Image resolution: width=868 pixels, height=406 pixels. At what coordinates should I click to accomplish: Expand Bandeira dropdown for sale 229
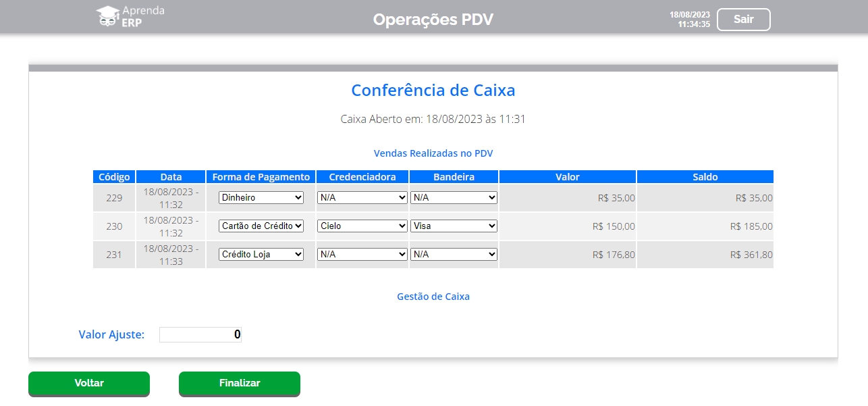(x=454, y=198)
